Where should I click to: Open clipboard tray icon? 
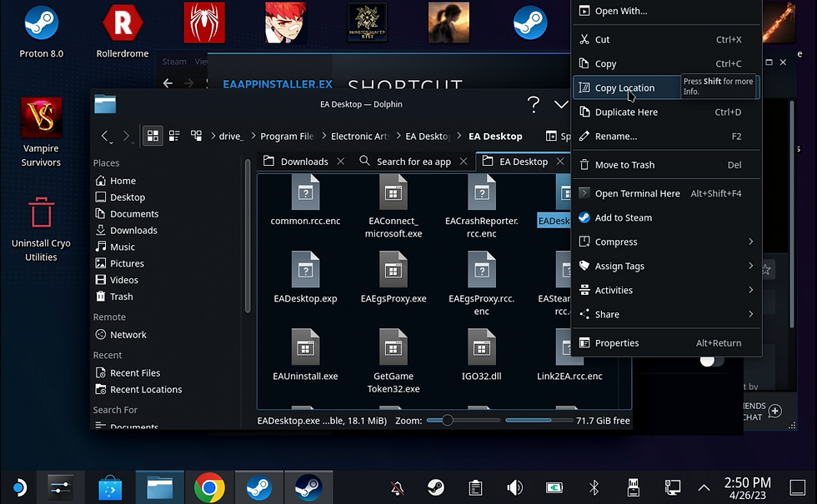point(475,488)
